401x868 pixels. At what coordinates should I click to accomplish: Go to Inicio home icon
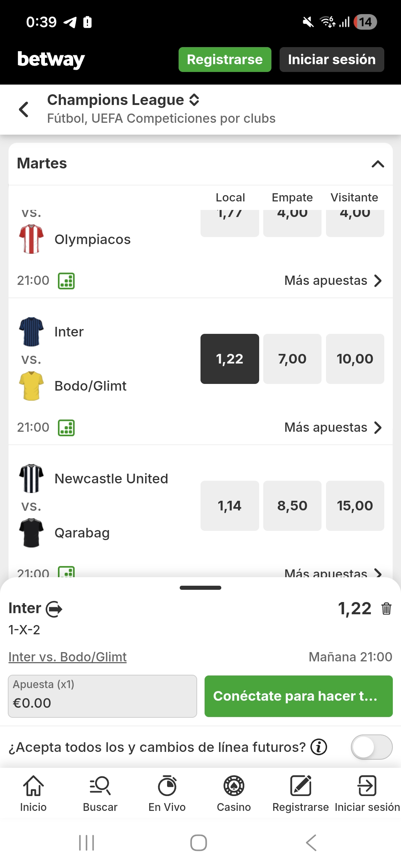point(33,793)
